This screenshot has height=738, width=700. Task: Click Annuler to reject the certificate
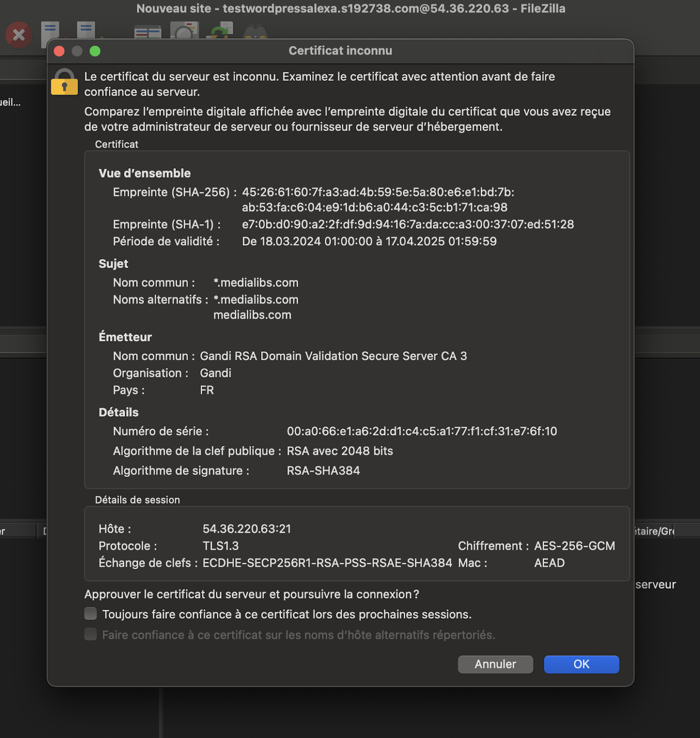point(495,664)
